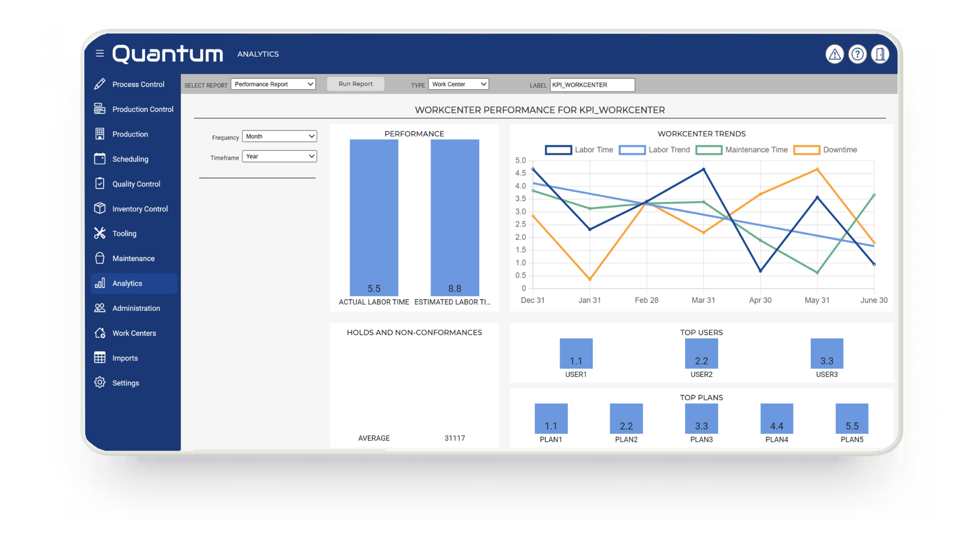Change the Frequency dropdown from Month
The width and height of the screenshot is (980, 545).
(x=279, y=136)
